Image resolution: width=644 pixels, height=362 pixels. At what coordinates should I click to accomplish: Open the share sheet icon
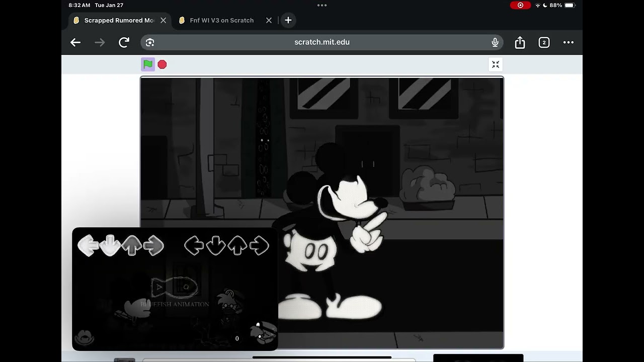point(520,42)
